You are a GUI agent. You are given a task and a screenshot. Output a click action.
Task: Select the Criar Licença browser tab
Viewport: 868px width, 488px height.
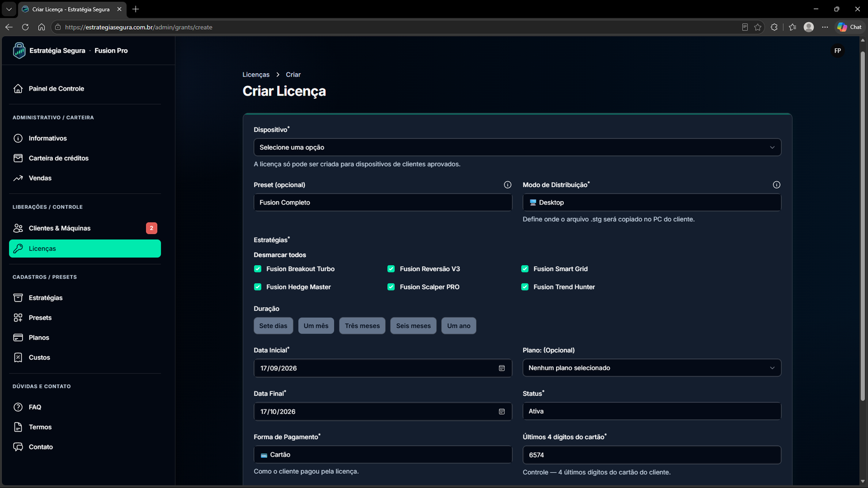[72, 9]
